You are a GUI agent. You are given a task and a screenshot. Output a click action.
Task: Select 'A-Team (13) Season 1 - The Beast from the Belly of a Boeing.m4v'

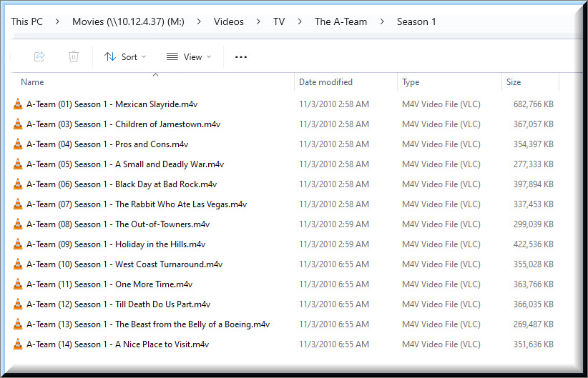pos(148,324)
